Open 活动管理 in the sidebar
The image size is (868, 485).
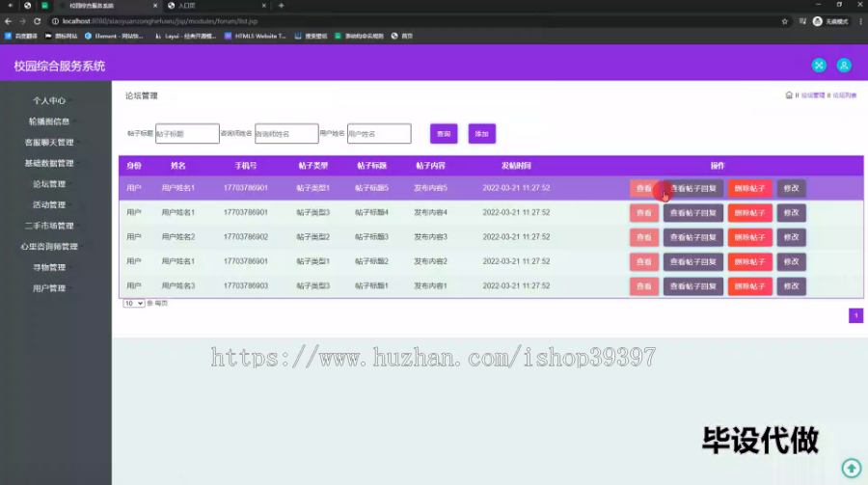tap(49, 204)
